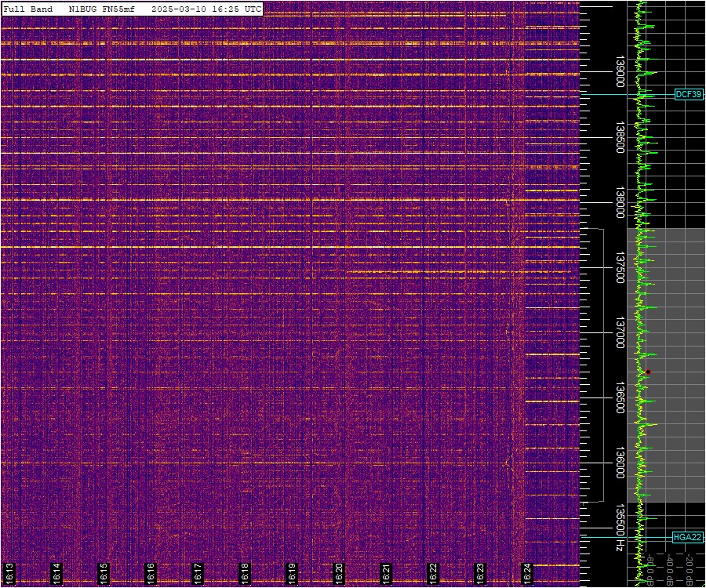The width and height of the screenshot is (706, 588).
Task: Click the Full Band title text
Action: pos(28,9)
